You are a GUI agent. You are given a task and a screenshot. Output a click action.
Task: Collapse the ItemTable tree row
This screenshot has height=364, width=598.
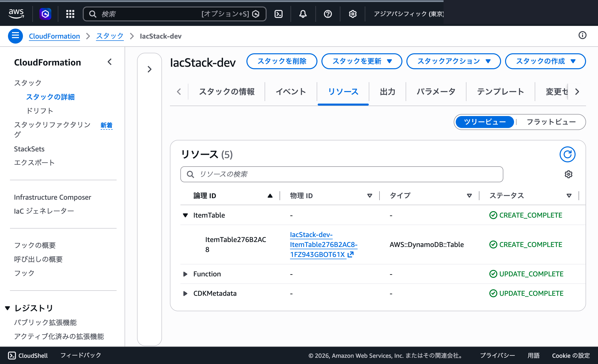185,215
